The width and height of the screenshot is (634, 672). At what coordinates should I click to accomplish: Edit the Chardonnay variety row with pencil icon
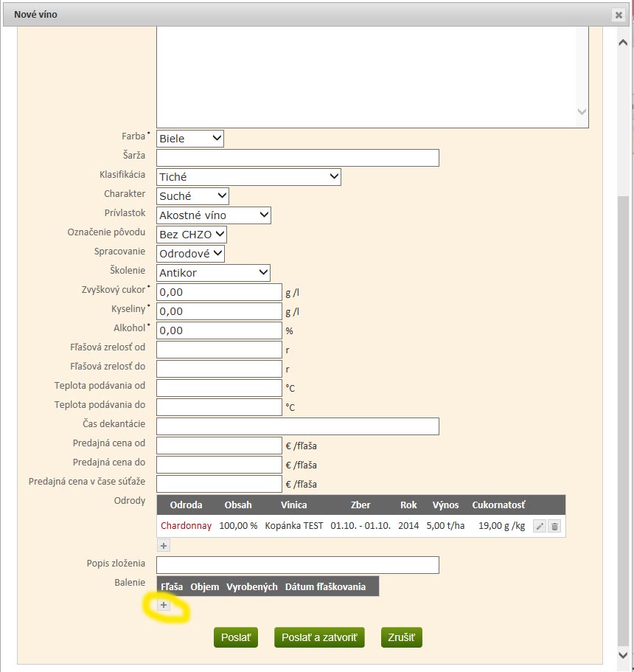(540, 526)
